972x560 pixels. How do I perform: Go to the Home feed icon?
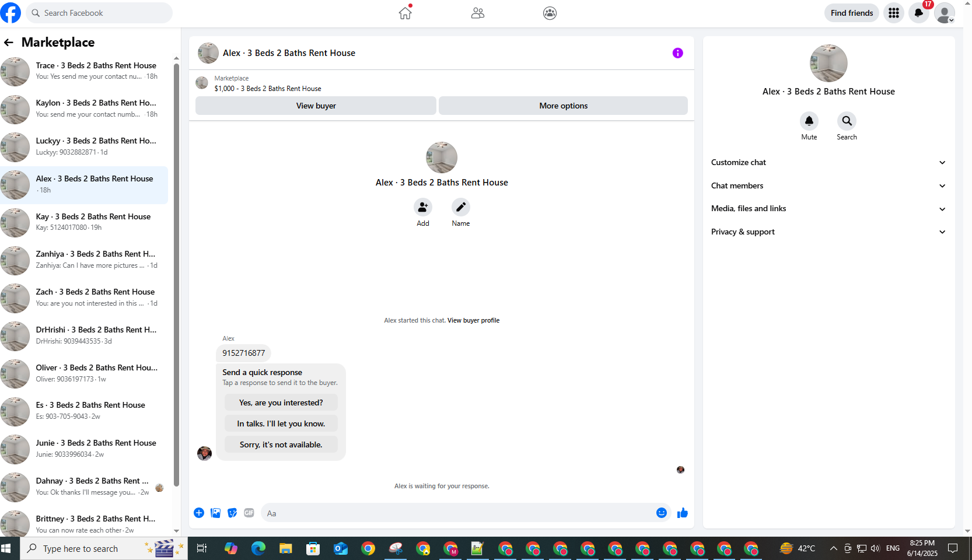(405, 13)
